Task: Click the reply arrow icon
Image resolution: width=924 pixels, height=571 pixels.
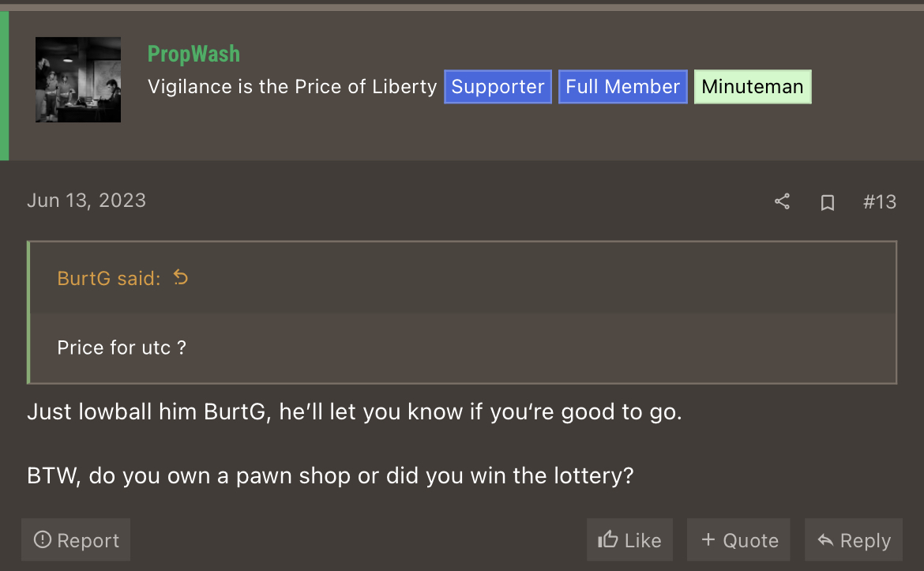Action: point(825,539)
